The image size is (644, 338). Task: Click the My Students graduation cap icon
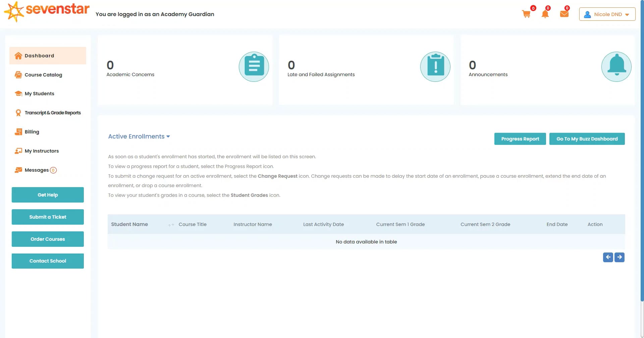(x=18, y=94)
